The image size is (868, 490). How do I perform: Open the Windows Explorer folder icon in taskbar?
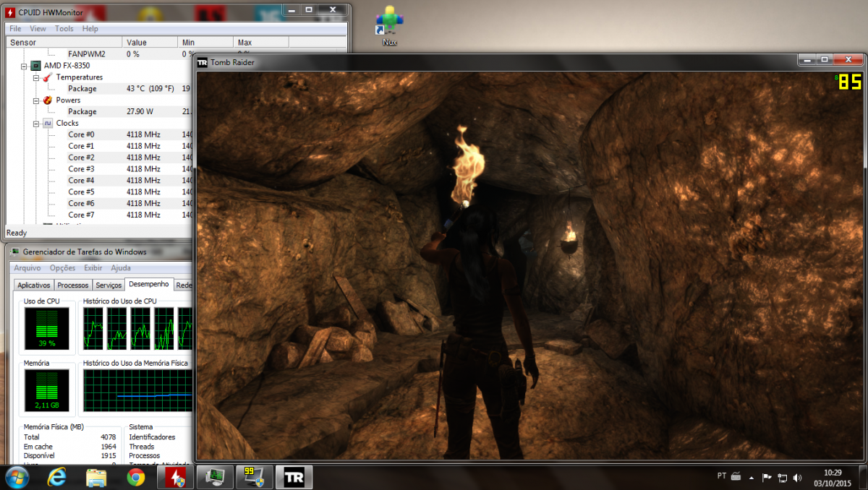[x=96, y=477]
